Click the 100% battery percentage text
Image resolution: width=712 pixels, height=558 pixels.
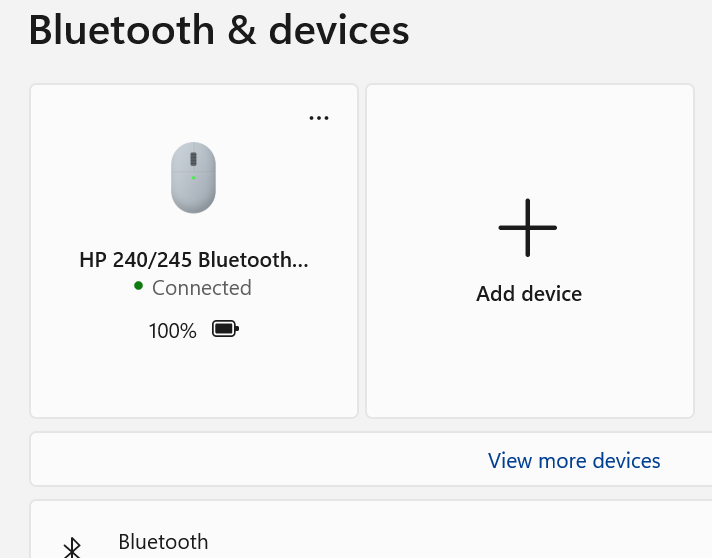coord(173,330)
